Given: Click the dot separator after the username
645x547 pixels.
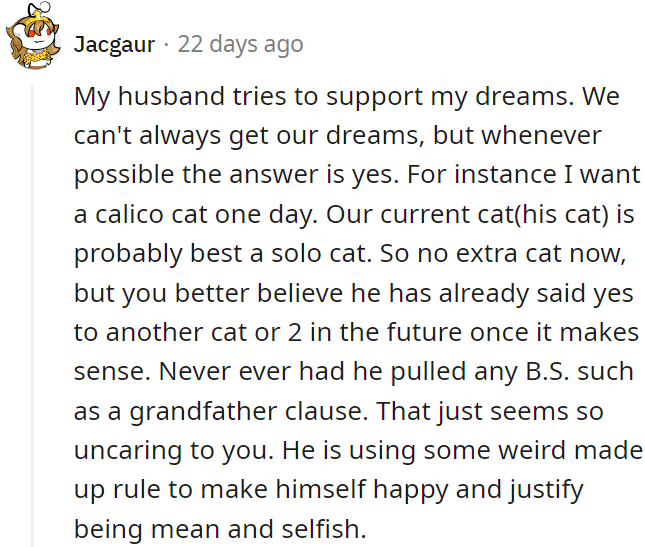Looking at the screenshot, I should pyautogui.click(x=166, y=45).
